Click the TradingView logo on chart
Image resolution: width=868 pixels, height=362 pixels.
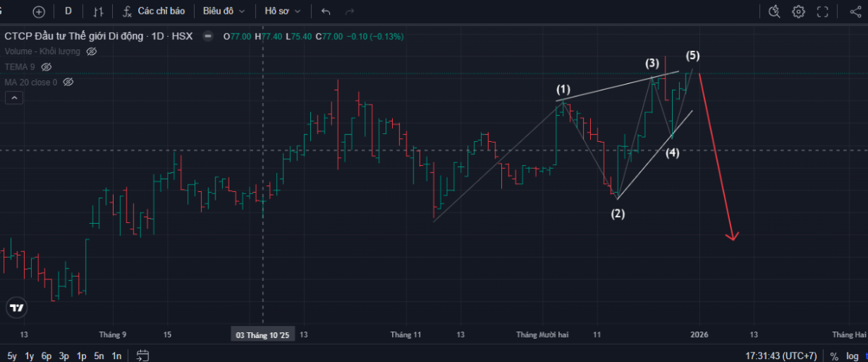pyautogui.click(x=16, y=308)
